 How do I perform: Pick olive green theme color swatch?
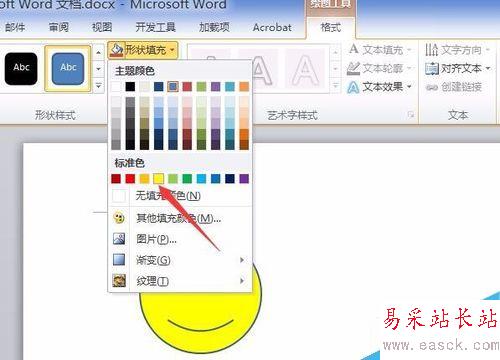201,87
